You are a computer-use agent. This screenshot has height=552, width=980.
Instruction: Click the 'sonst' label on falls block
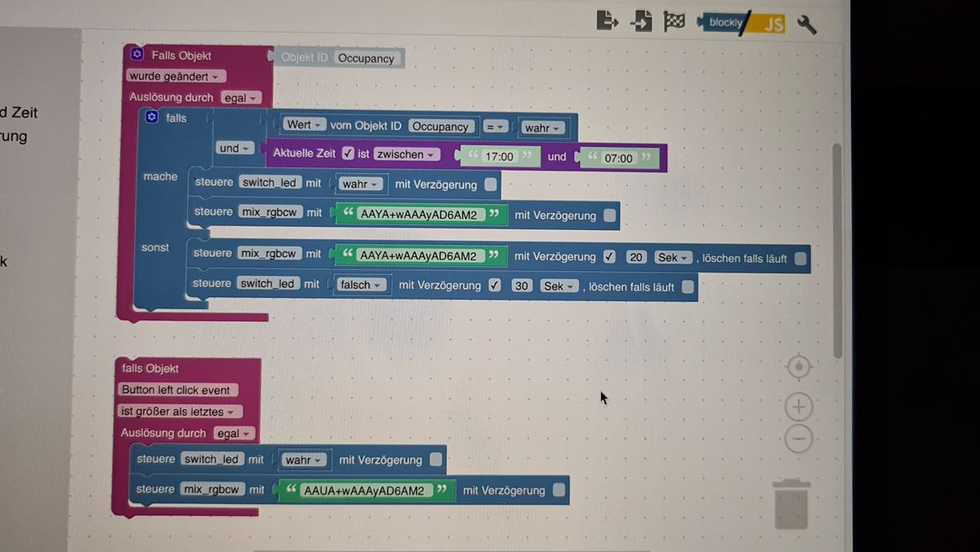(x=155, y=247)
